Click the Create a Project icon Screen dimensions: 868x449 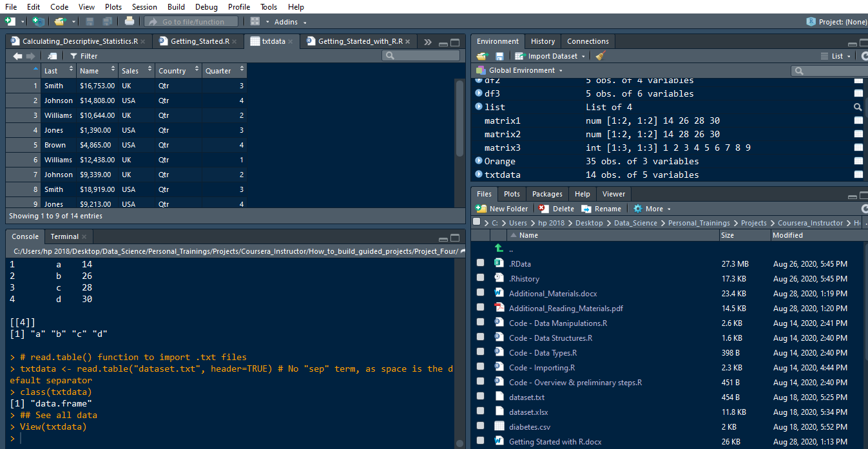click(38, 21)
